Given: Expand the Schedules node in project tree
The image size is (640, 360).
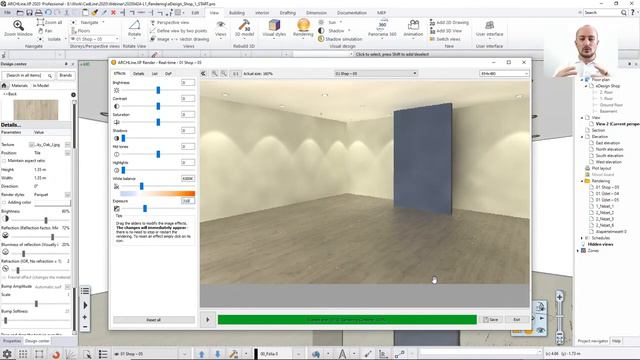Looking at the screenshot, I should [x=582, y=238].
